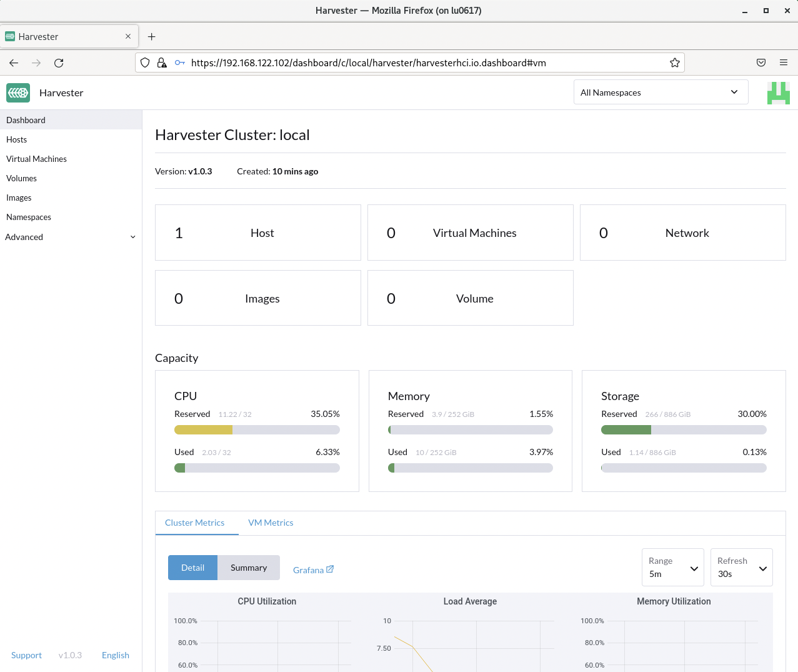Open Namespaces in the sidebar

click(x=71, y=217)
